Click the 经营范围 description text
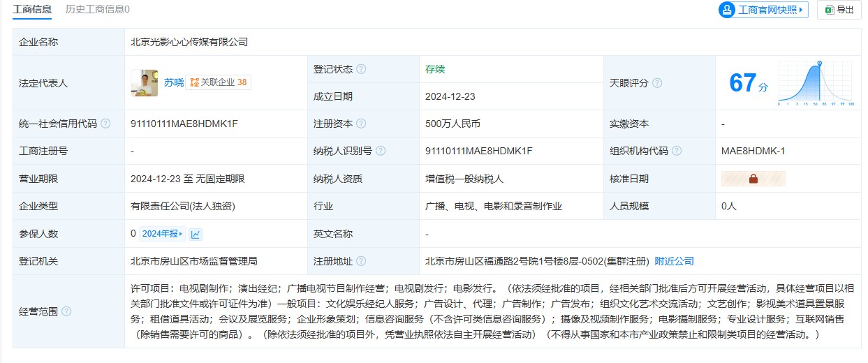This screenshot has height=363, width=868. (492, 311)
